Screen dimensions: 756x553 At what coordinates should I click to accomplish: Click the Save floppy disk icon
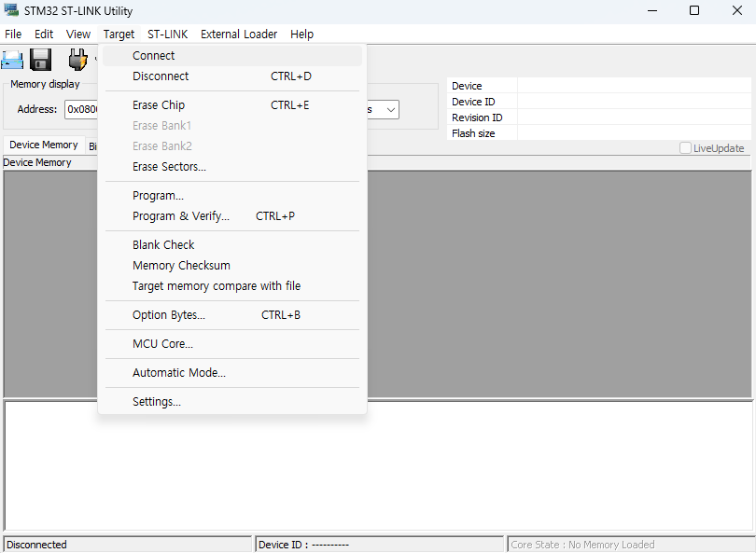pos(40,60)
